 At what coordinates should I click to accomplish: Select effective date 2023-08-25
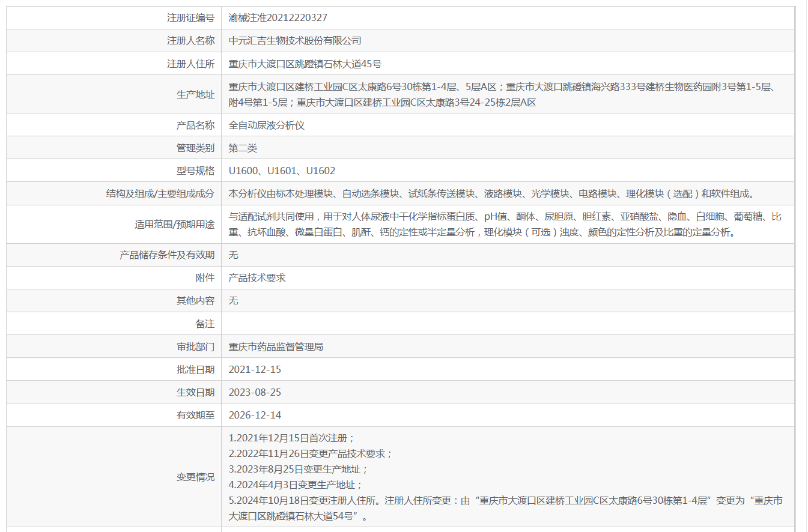coord(255,392)
